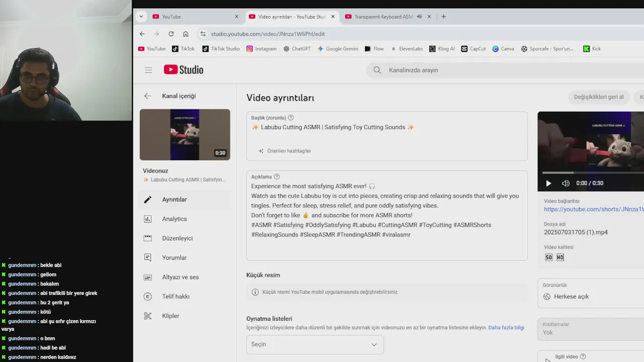Image resolution: width=644 pixels, height=362 pixels.
Task: Open ElevenLabs bookmark
Action: pyautogui.click(x=407, y=49)
